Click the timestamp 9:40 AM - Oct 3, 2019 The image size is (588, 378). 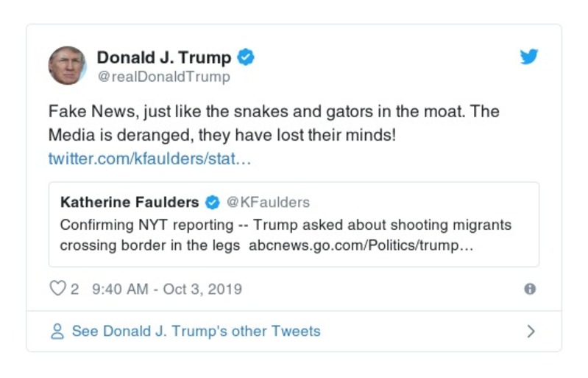click(x=166, y=289)
